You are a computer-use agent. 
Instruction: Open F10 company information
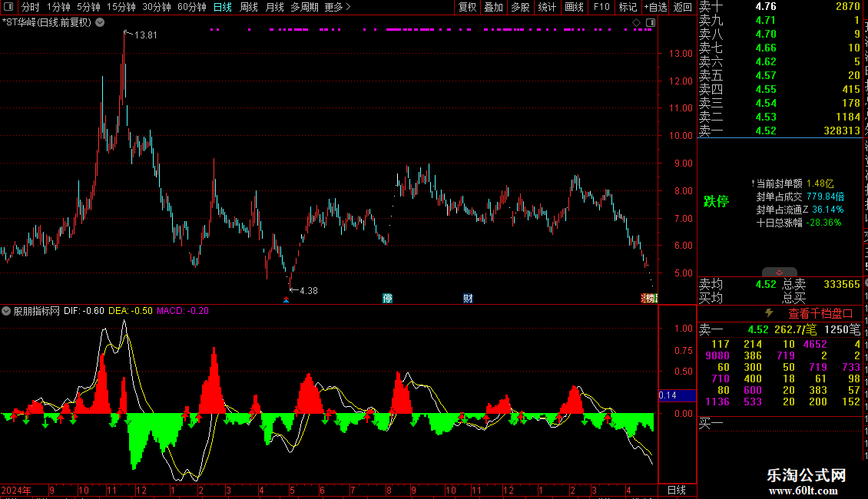click(x=601, y=7)
